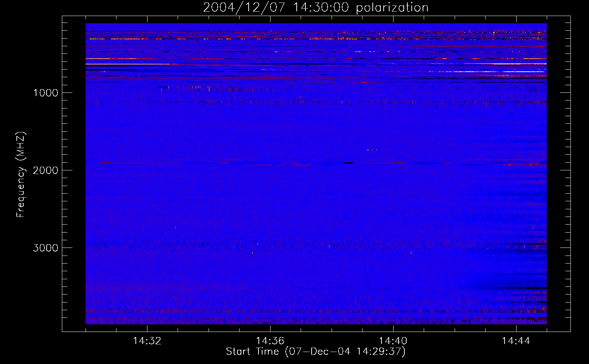Click the plot title '2004/12/07 14:30:00 polarization'
Image resolution: width=589 pixels, height=364 pixels.
point(316,8)
